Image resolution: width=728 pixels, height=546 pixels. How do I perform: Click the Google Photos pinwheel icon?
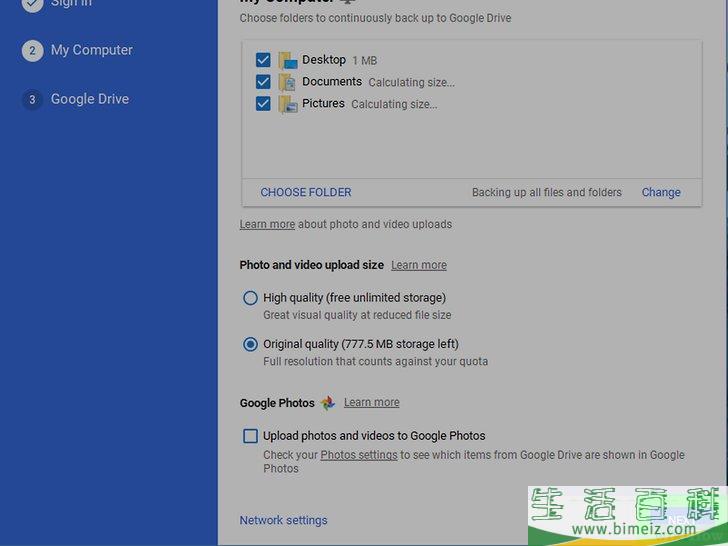pos(328,403)
